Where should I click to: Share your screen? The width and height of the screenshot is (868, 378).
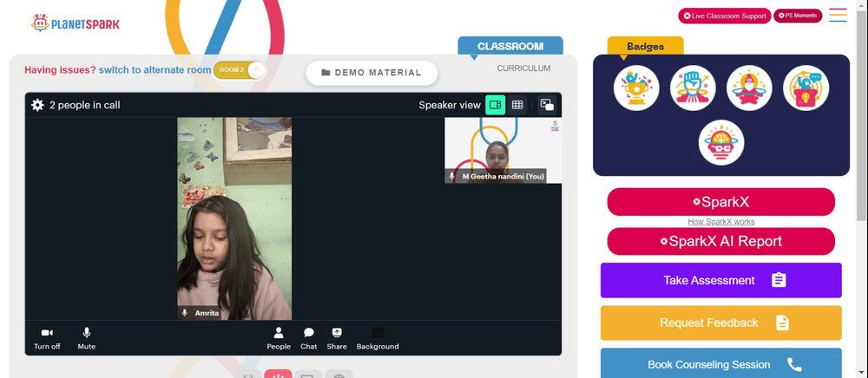337,339
